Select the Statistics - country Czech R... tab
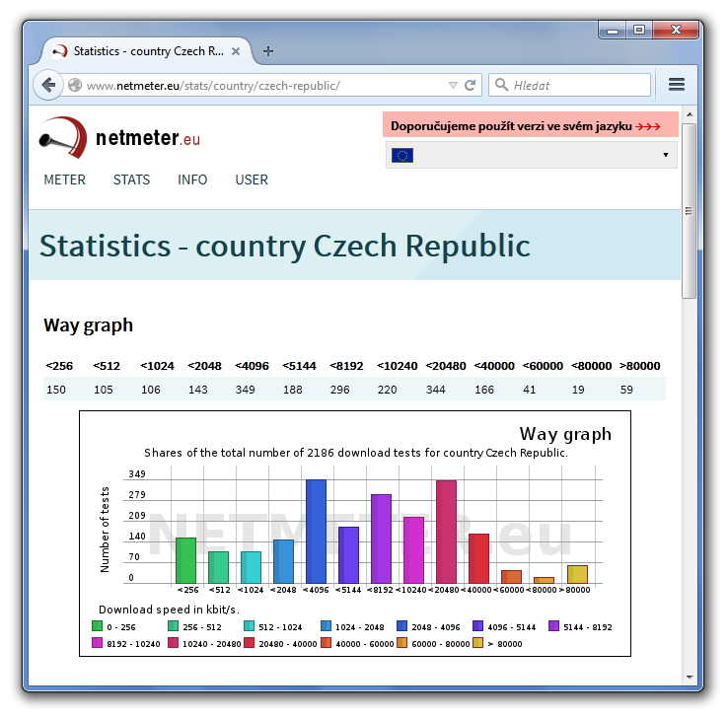The height and width of the screenshot is (719, 728). tap(148, 51)
